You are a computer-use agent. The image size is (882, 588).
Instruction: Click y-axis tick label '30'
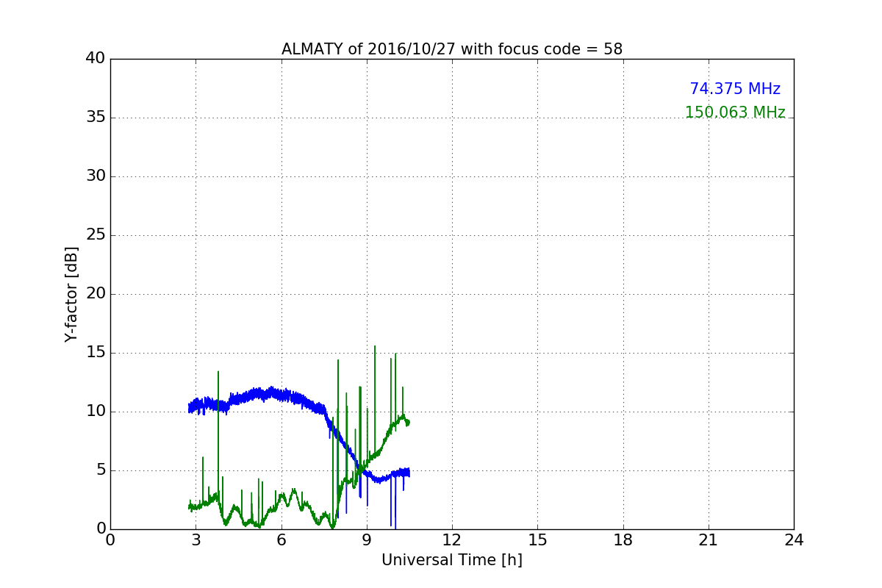point(95,176)
